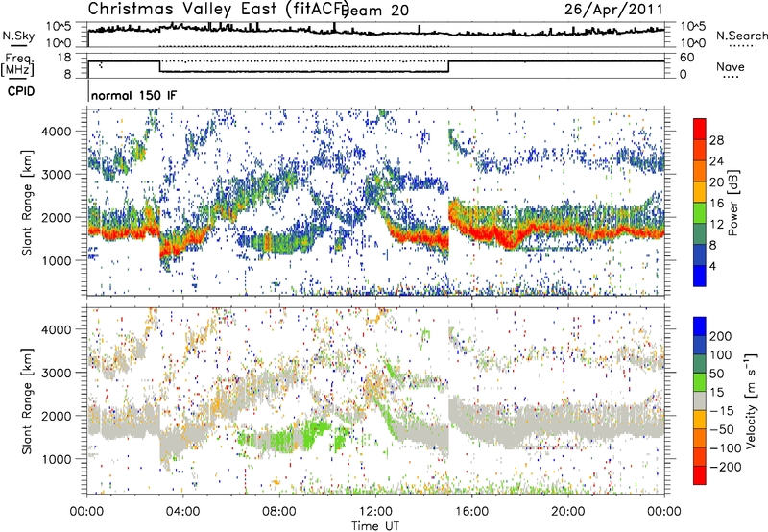The height and width of the screenshot is (532, 768).
Task: Click the '12:00' time axis tick label
Action: click(375, 512)
